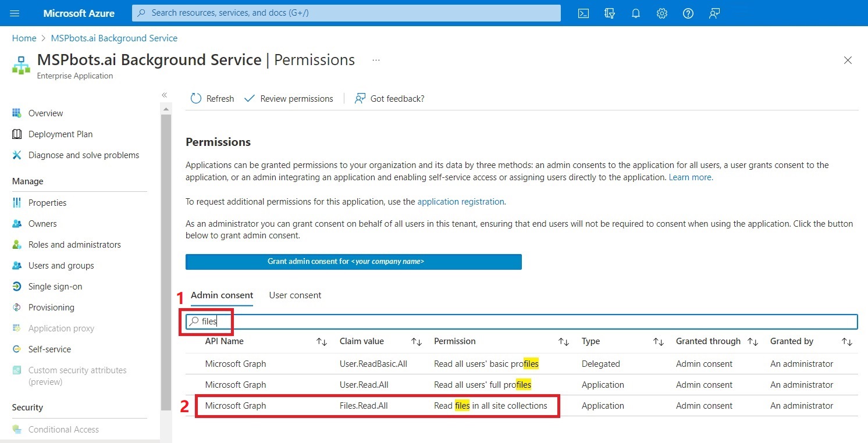The height and width of the screenshot is (443, 868).
Task: Open the Directories and subscriptions filter icon
Action: 610,13
